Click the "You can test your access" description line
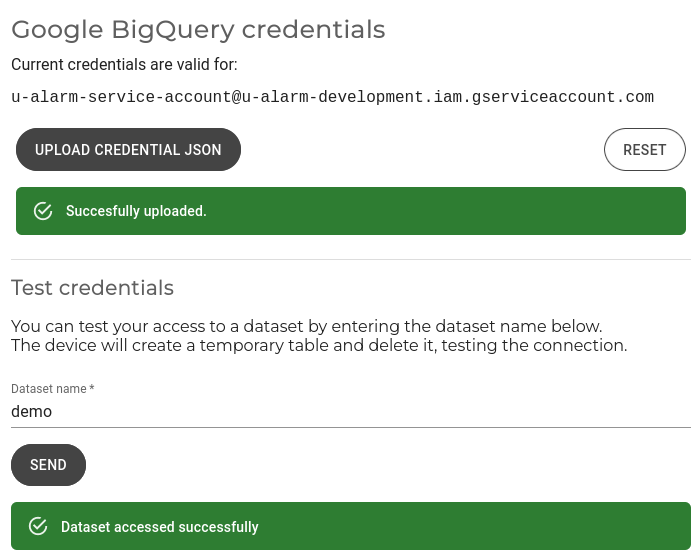Image resolution: width=699 pixels, height=558 pixels. pos(306,327)
